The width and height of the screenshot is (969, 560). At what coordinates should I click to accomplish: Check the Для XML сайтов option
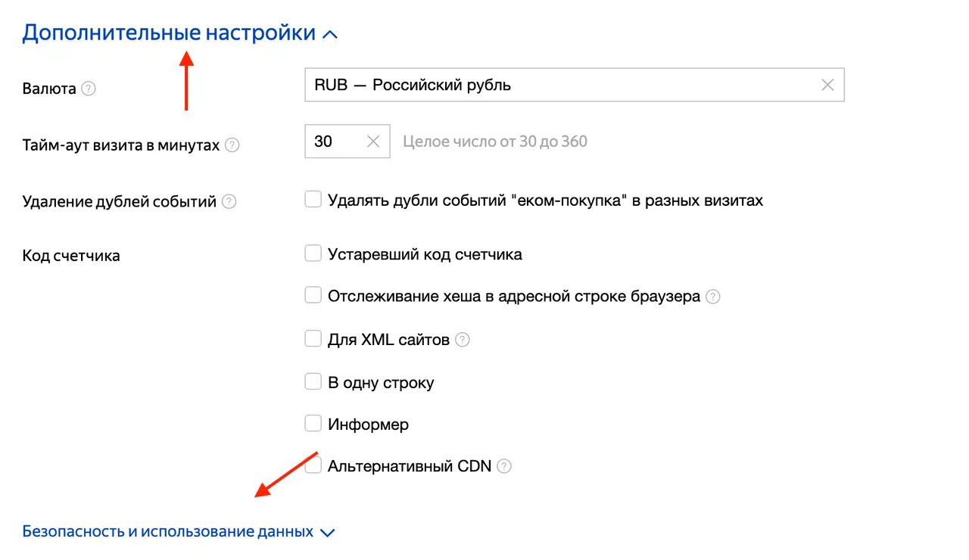click(313, 338)
